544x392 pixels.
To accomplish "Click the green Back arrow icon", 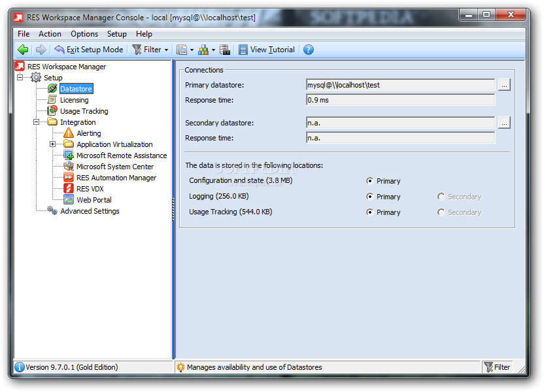I will coord(23,50).
